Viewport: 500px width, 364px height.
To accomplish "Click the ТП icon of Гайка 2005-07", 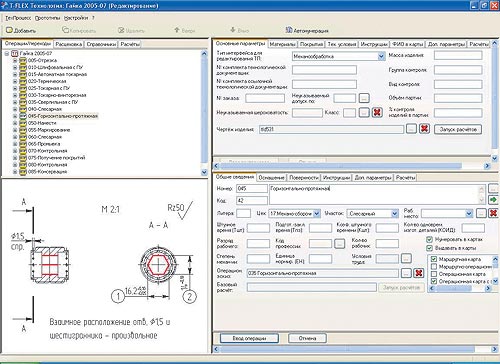I will (15, 53).
